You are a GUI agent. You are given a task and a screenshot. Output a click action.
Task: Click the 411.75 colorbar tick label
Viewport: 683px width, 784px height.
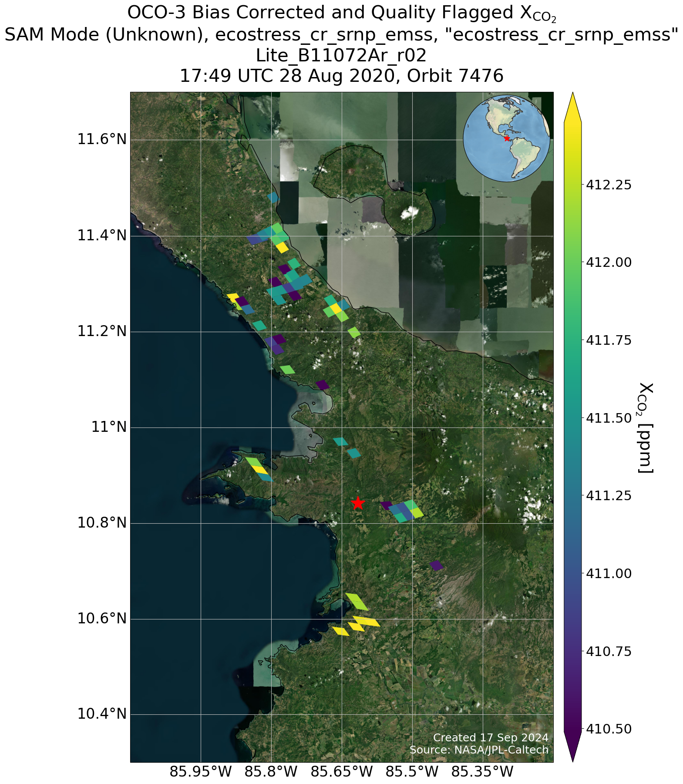pos(609,340)
